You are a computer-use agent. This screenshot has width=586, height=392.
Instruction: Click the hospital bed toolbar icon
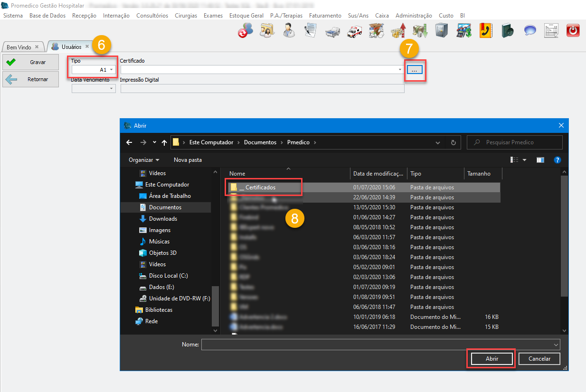332,31
